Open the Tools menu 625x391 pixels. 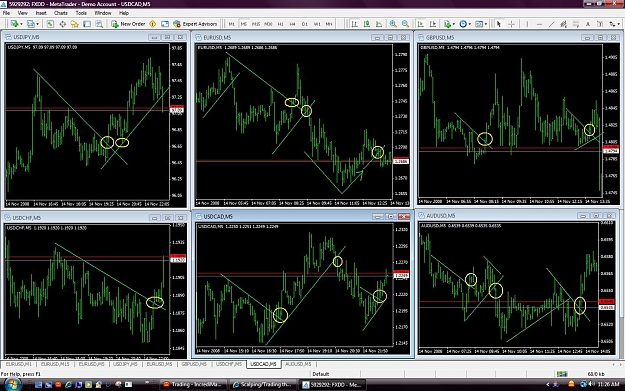coord(81,13)
